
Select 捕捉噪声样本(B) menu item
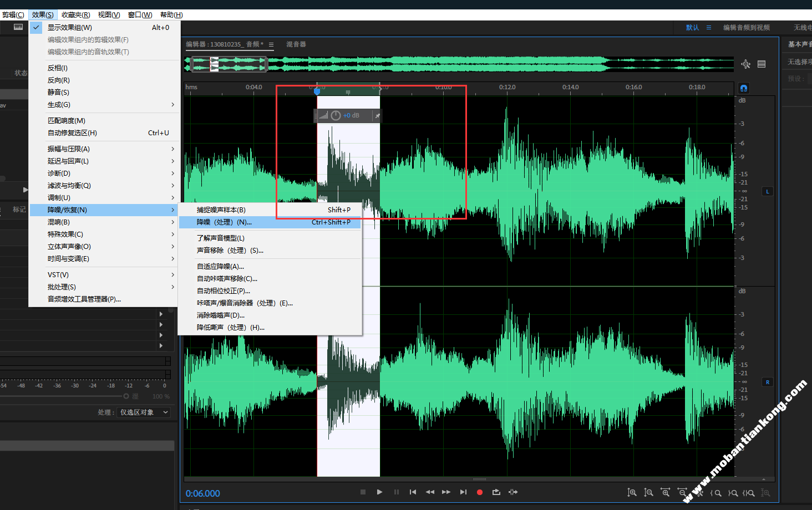click(x=270, y=210)
